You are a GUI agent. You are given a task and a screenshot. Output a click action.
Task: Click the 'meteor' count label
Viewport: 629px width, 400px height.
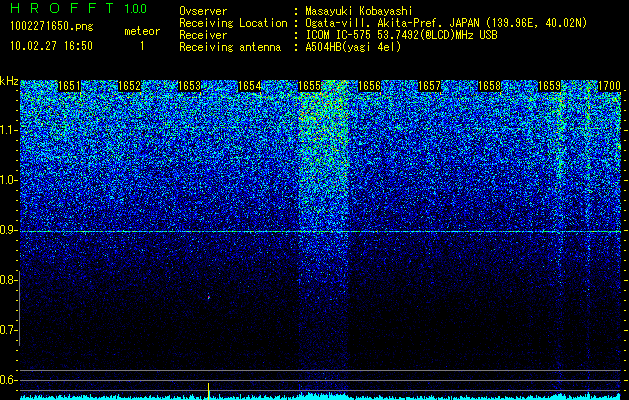pos(142,31)
